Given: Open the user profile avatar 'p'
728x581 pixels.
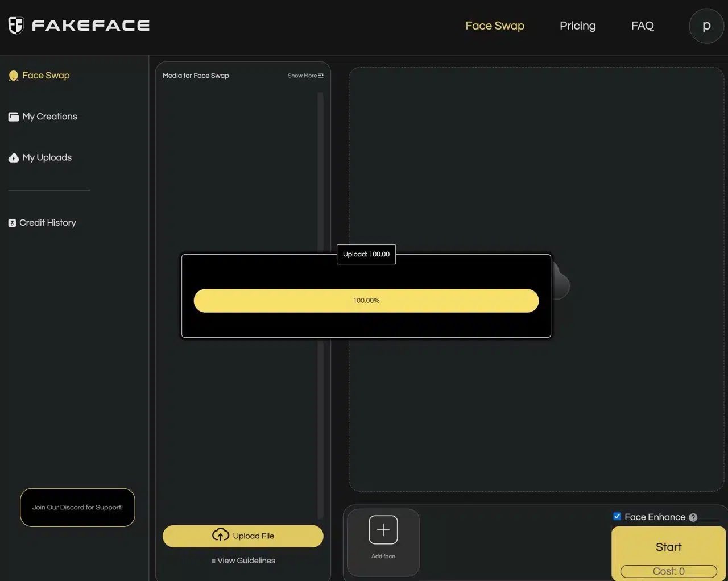Looking at the screenshot, I should tap(706, 26).
